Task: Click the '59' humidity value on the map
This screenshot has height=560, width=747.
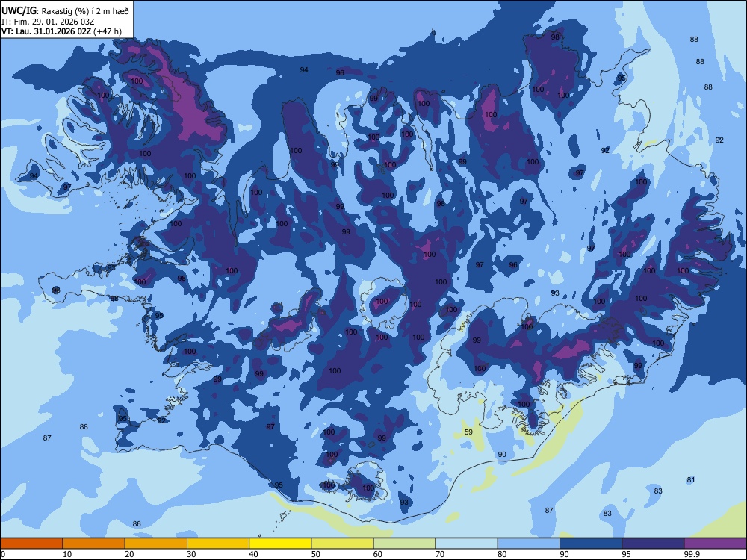Action: (x=469, y=432)
